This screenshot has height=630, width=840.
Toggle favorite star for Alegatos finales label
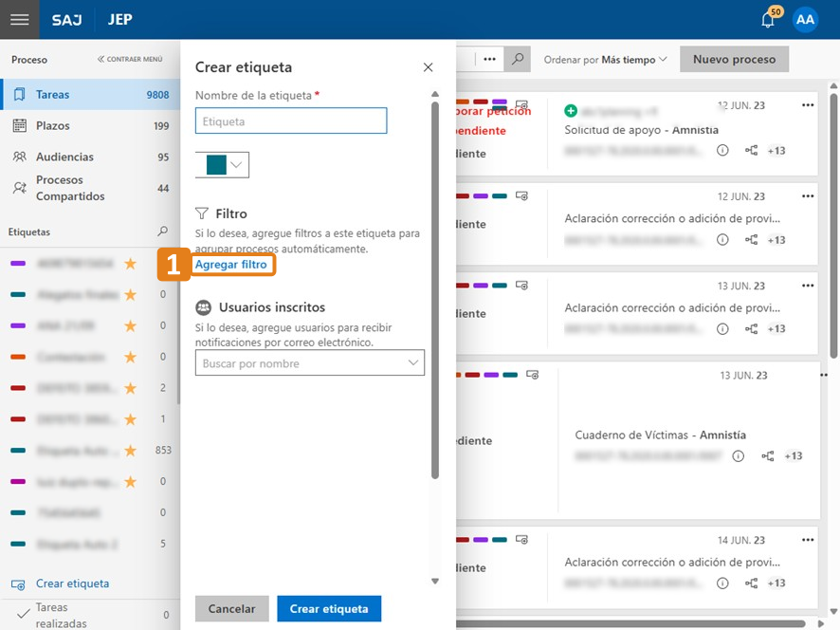coord(130,294)
